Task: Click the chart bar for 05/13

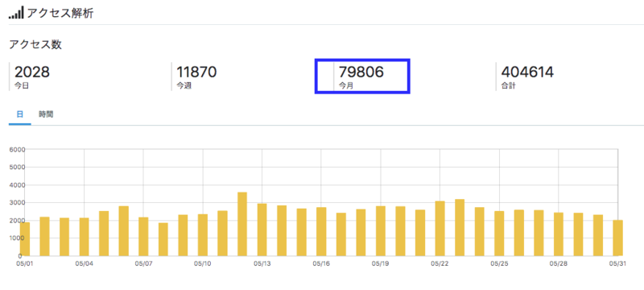Action: [262, 230]
